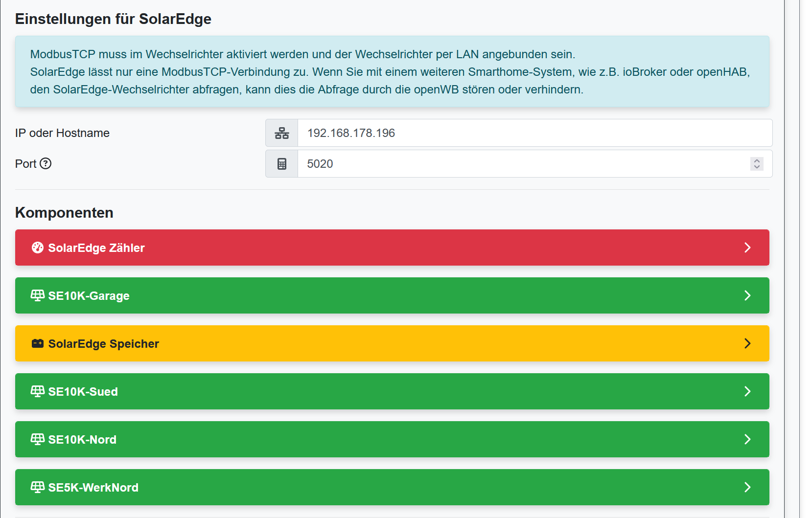Open the red SolarEdge Zähler component title
Viewport: 812px width, 518px height.
coord(96,248)
